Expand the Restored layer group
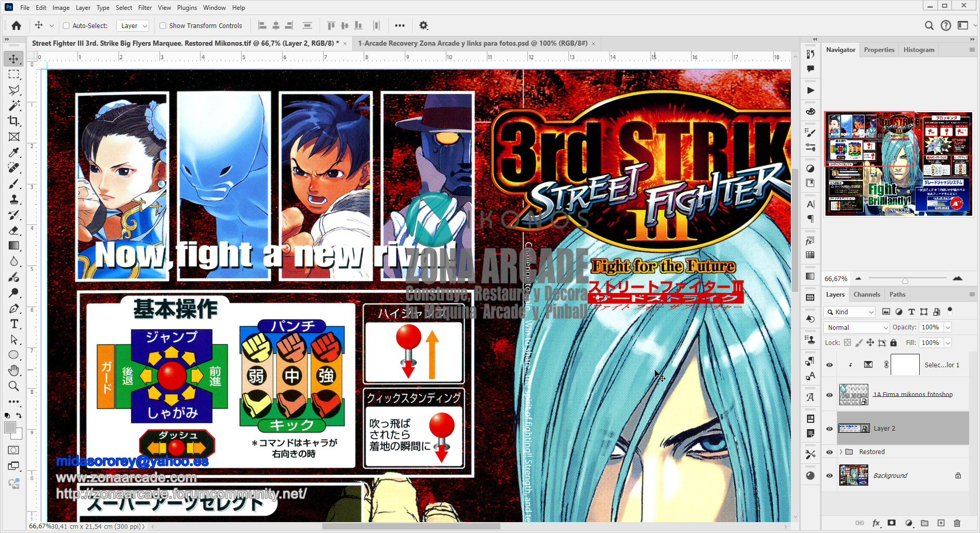 point(841,452)
